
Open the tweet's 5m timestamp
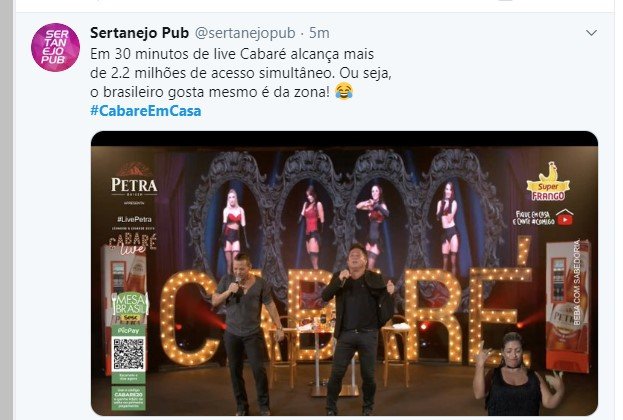(x=319, y=33)
